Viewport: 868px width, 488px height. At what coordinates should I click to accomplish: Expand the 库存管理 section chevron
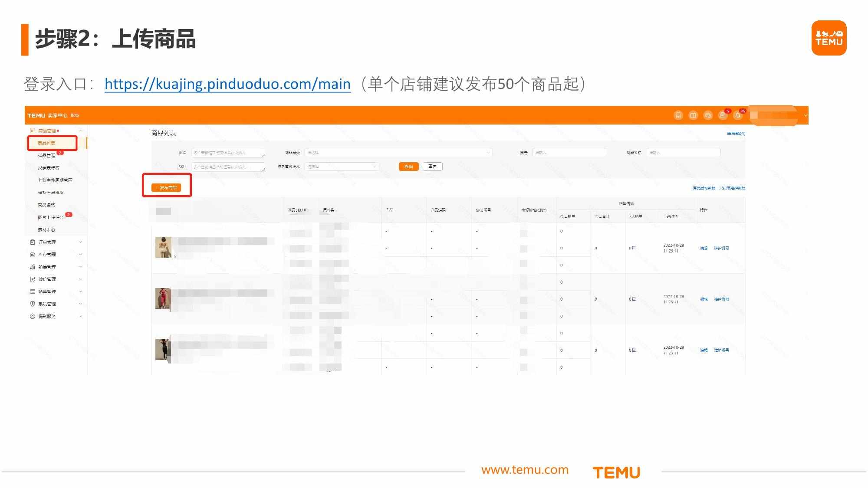[80, 255]
